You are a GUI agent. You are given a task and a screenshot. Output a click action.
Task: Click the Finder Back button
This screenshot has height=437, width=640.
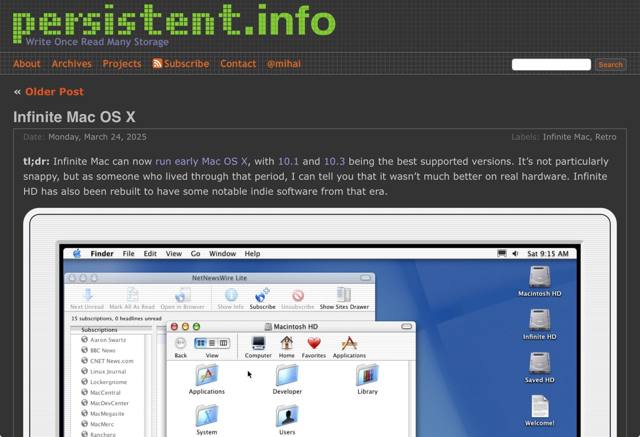click(181, 343)
